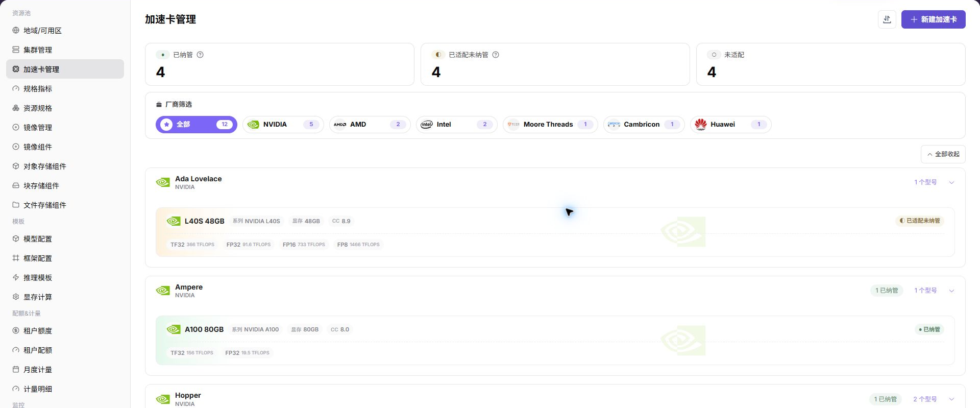Click the 租户配额 gauge icon
This screenshot has height=408, width=980.
pyautogui.click(x=16, y=350)
